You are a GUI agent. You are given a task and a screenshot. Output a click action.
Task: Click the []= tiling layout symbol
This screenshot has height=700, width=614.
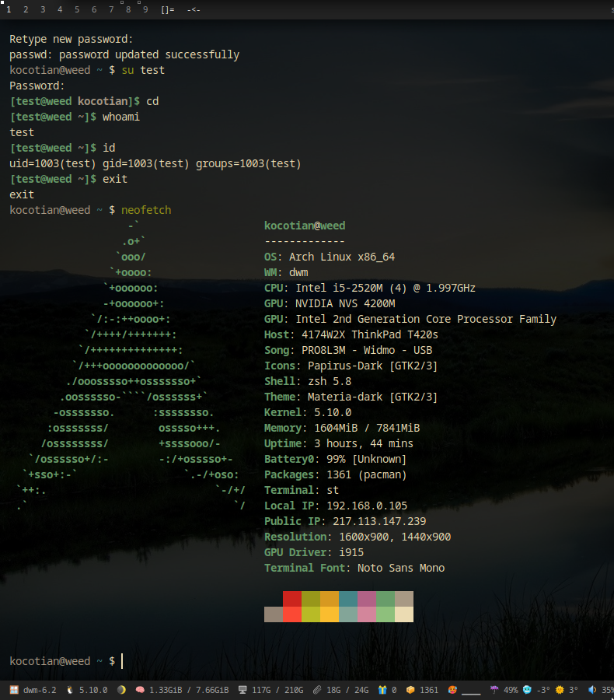coord(167,9)
